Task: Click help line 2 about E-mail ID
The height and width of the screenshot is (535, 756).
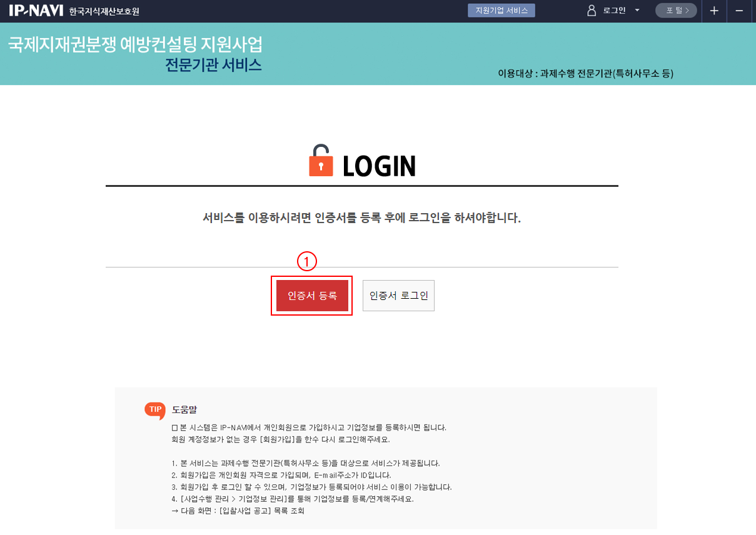Action: pos(281,475)
